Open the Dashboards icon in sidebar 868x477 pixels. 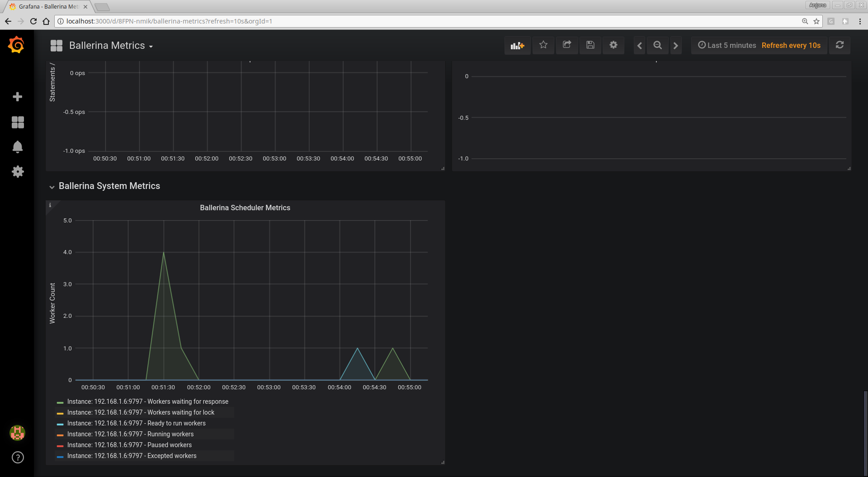18,122
